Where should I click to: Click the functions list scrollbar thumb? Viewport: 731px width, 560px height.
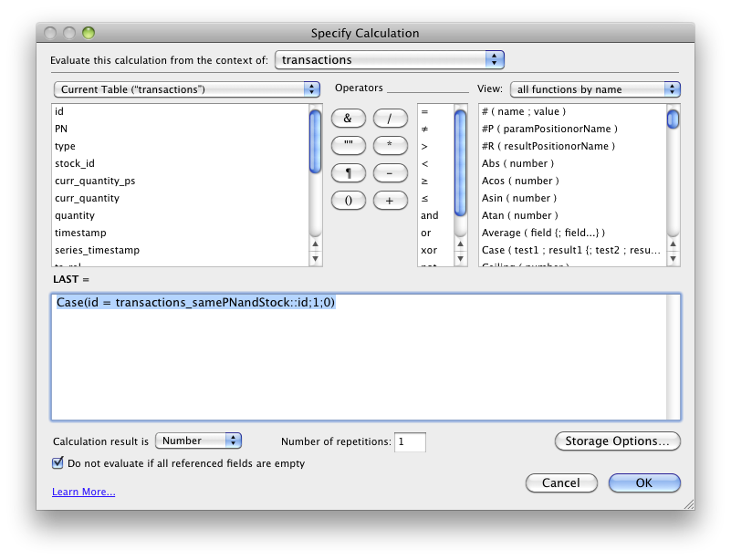click(673, 119)
